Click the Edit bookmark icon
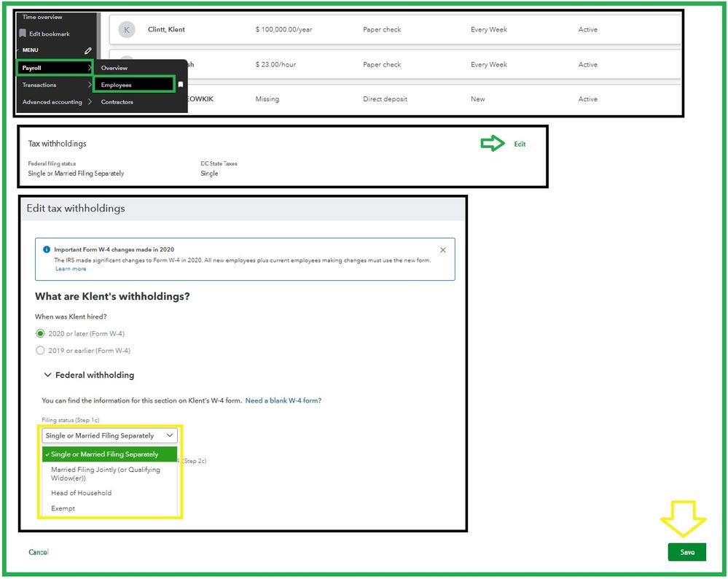 [x=23, y=34]
